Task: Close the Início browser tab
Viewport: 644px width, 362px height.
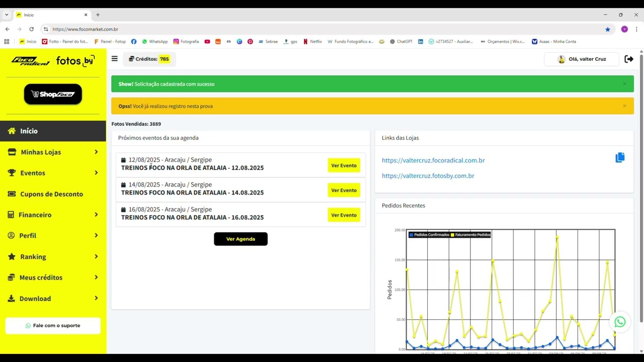Action: tap(86, 15)
